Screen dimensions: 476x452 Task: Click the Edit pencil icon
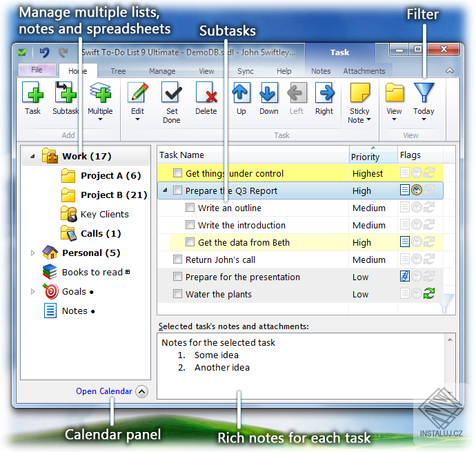pos(137,92)
